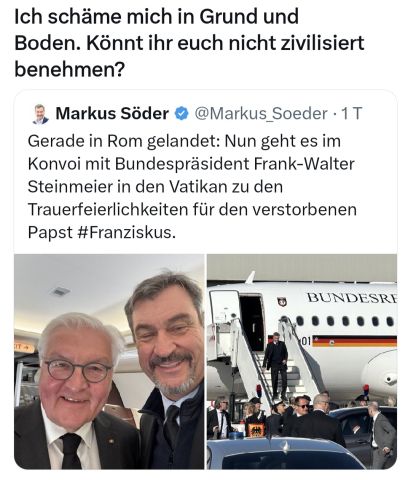
Task: Click the eagle standard on the car
Action: click(x=255, y=430)
